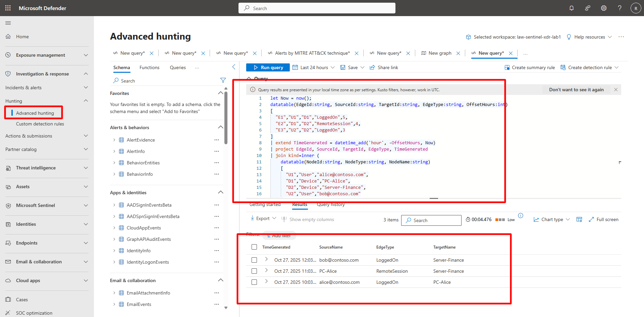The height and width of the screenshot is (317, 644).
Task: Click the Share link button
Action: pyautogui.click(x=384, y=67)
